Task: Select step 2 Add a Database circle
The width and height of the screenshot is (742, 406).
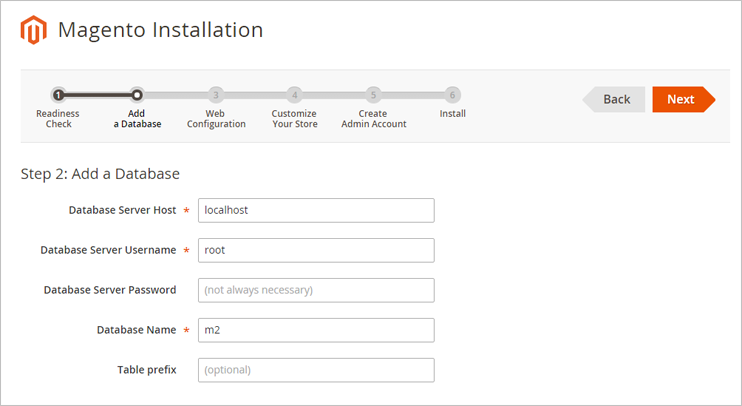Action: pyautogui.click(x=137, y=95)
